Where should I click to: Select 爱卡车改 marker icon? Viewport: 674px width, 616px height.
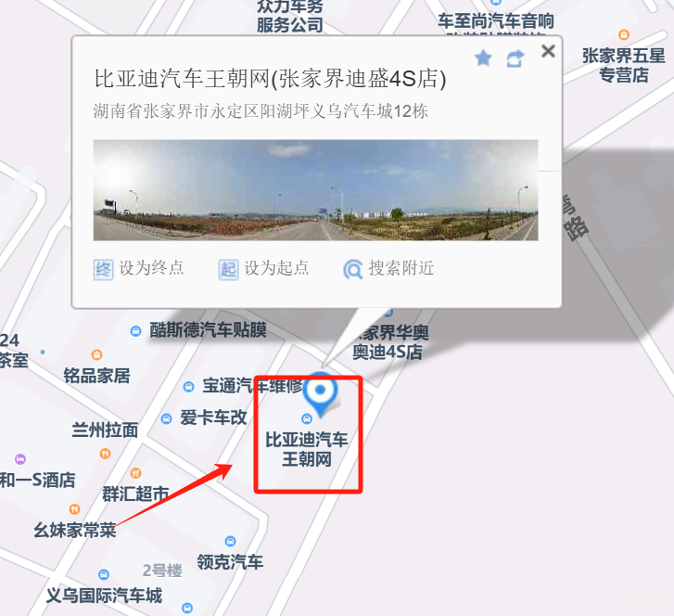pos(166,418)
